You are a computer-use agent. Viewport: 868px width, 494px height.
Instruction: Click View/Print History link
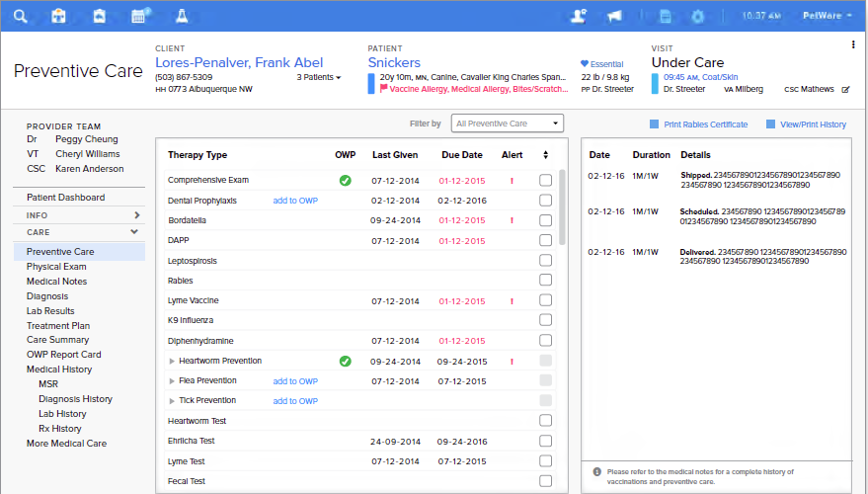(814, 124)
